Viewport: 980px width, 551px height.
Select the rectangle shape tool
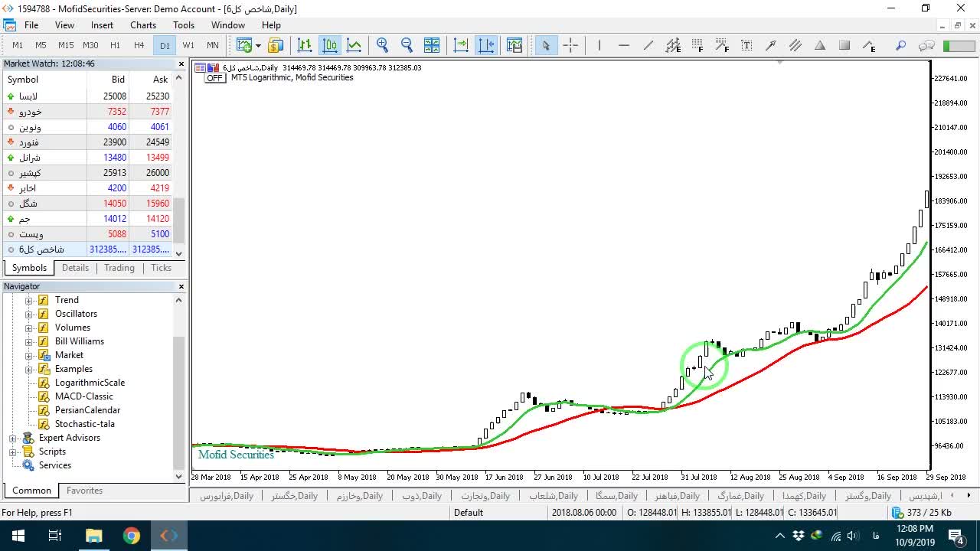pos(844,45)
